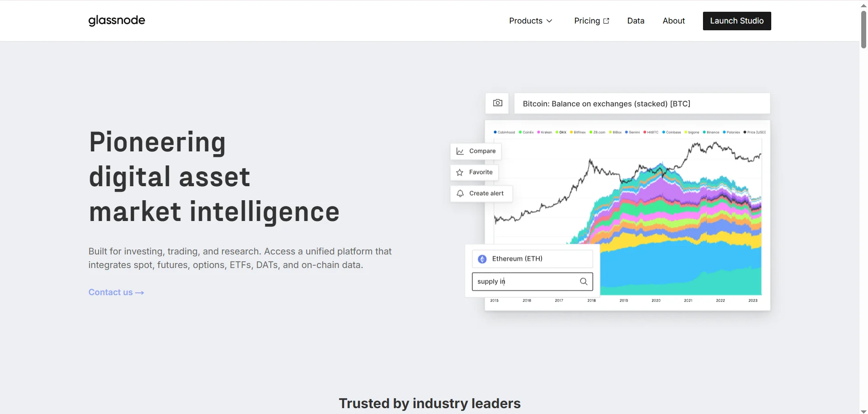The width and height of the screenshot is (868, 414).
Task: Open the Data menu item
Action: (636, 21)
